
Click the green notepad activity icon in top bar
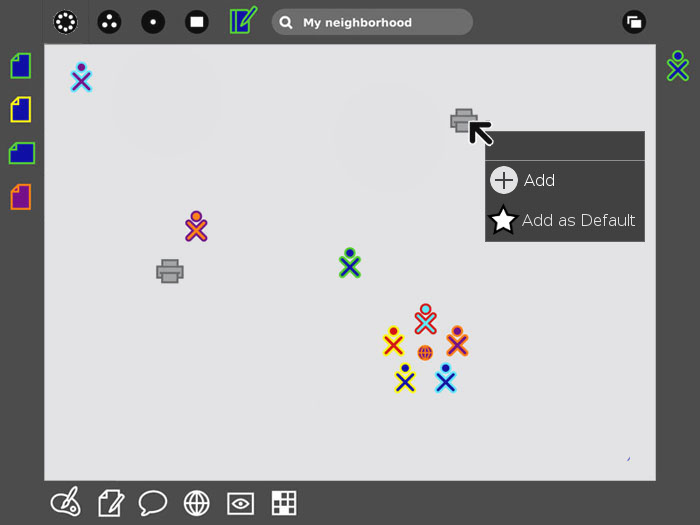click(242, 21)
